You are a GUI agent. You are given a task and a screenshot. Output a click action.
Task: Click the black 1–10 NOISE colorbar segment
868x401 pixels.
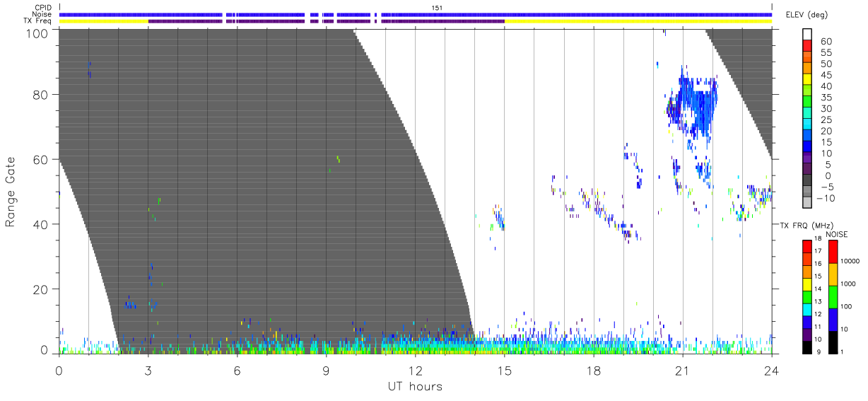pyautogui.click(x=833, y=342)
